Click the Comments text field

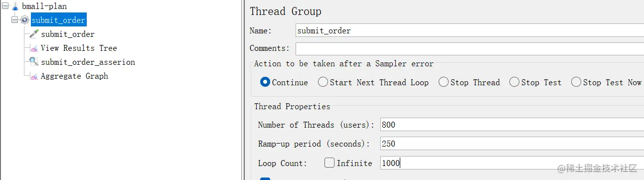point(470,48)
